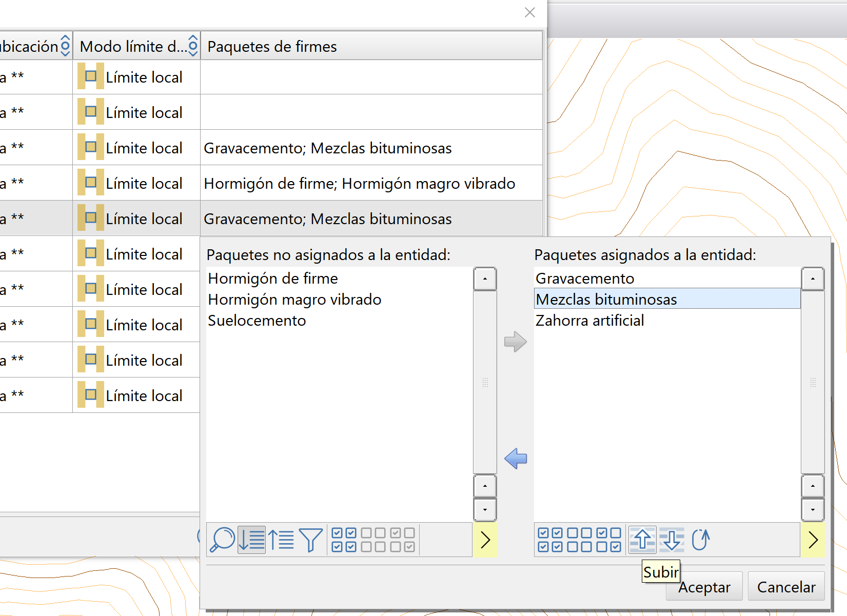847x616 pixels.
Task: Click the mouse selection icon in assigned toolbar
Action: [701, 540]
